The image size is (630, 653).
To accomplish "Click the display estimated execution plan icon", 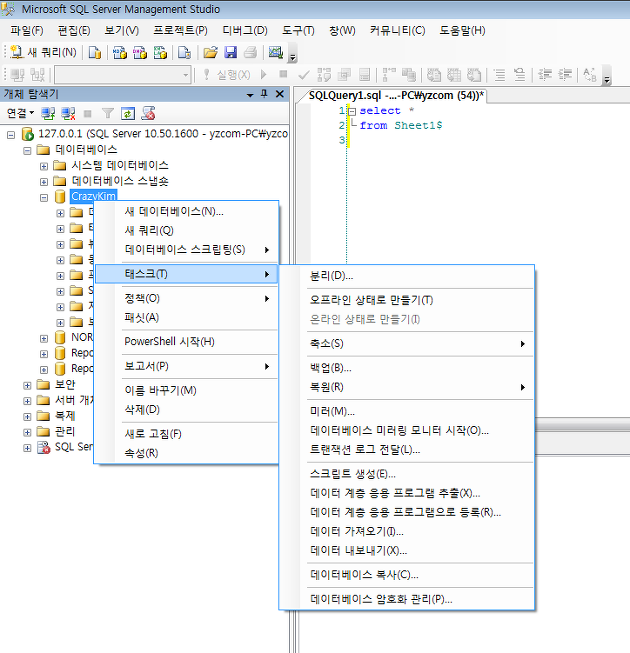I will click(324, 75).
